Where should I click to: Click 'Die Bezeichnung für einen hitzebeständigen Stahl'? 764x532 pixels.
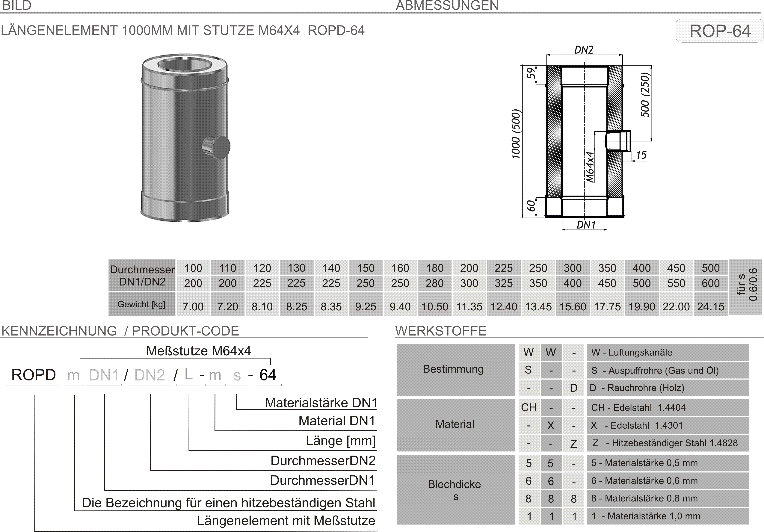point(229,503)
